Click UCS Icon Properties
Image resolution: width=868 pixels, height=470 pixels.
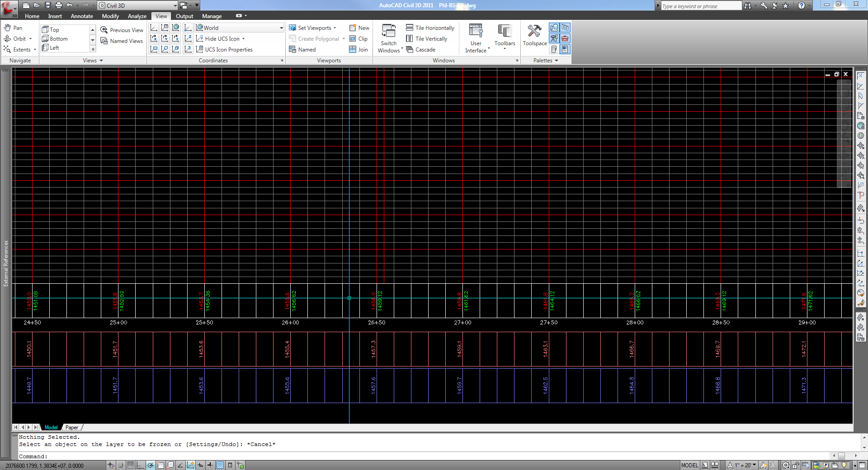tap(224, 50)
